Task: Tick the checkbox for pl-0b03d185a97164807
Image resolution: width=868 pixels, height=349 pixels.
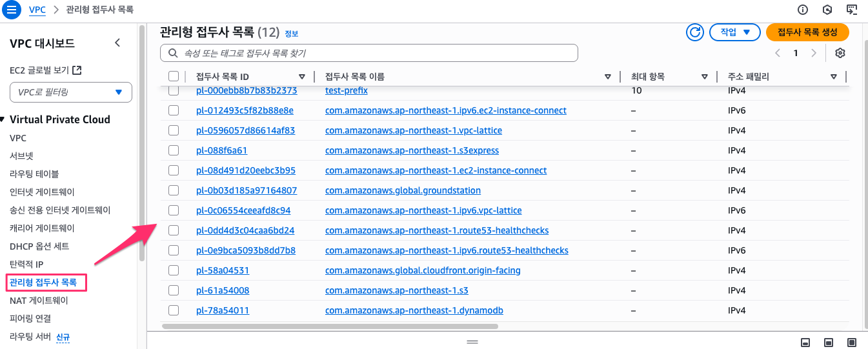Action: [x=173, y=190]
